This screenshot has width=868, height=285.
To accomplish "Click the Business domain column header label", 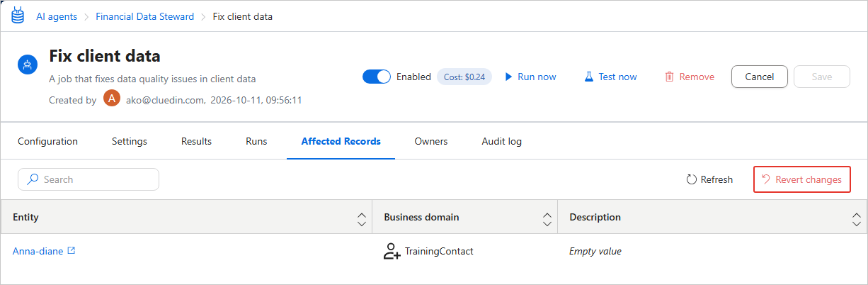I will [x=421, y=217].
